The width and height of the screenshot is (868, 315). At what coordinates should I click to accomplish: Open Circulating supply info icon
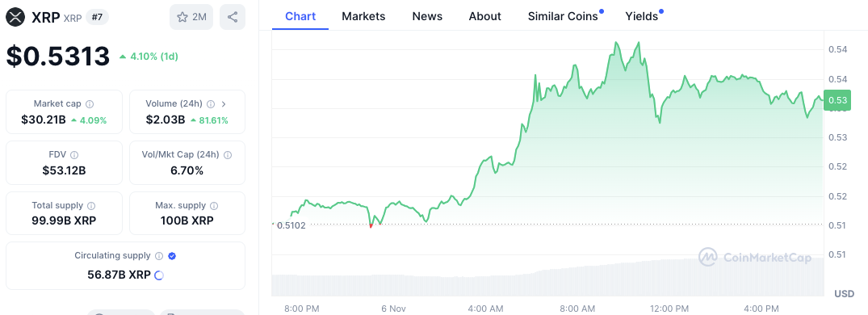[x=159, y=256]
